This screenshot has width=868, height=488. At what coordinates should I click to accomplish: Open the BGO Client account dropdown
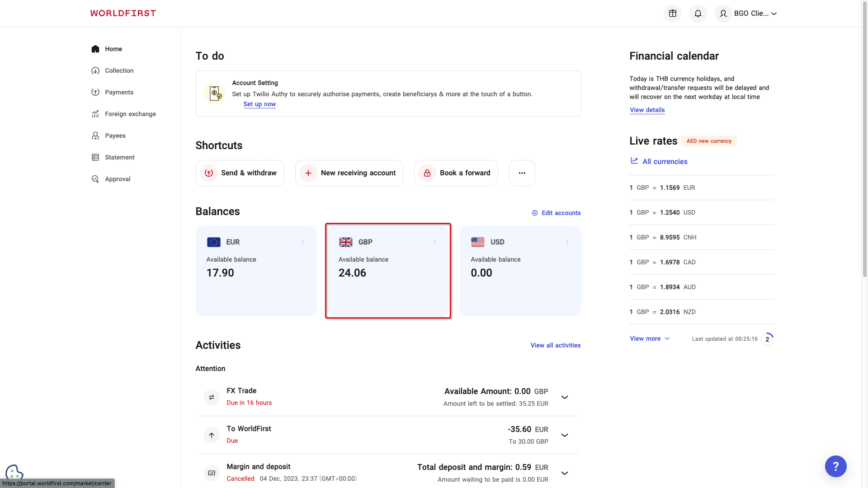tap(755, 14)
